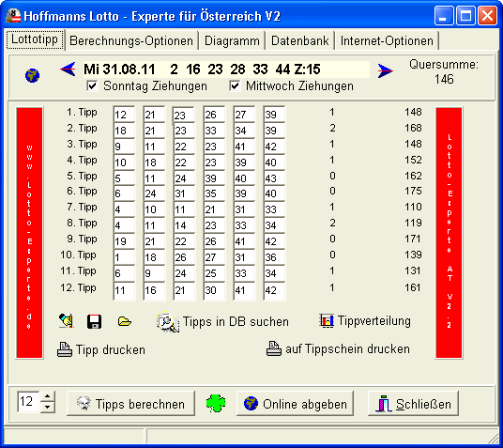Open Tippverteilung

tap(365, 321)
